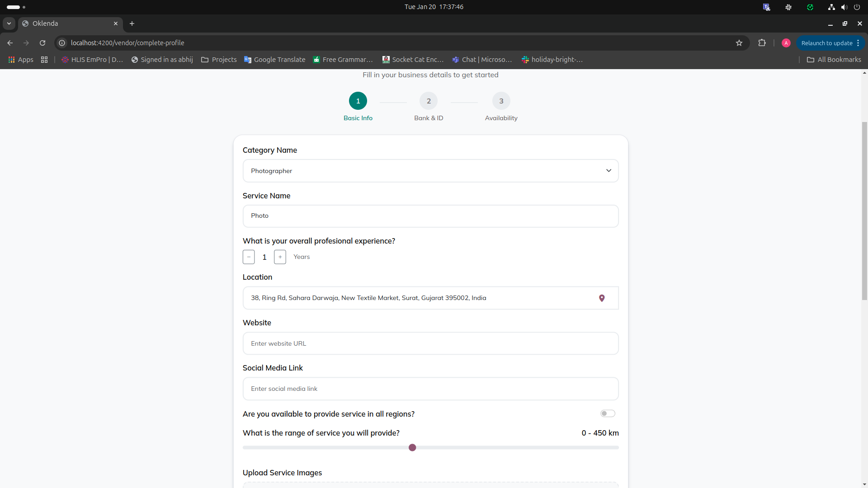Click the Website URL input field
The image size is (868, 488).
(430, 343)
